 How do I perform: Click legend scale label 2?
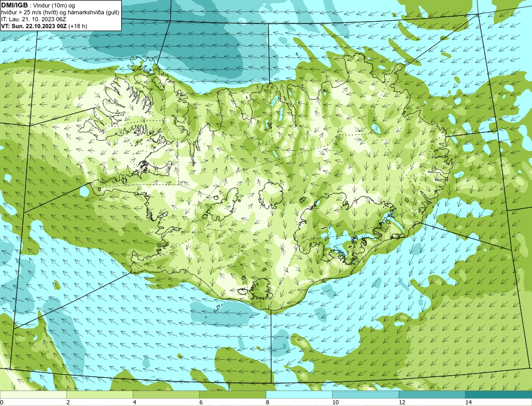pos(68,402)
